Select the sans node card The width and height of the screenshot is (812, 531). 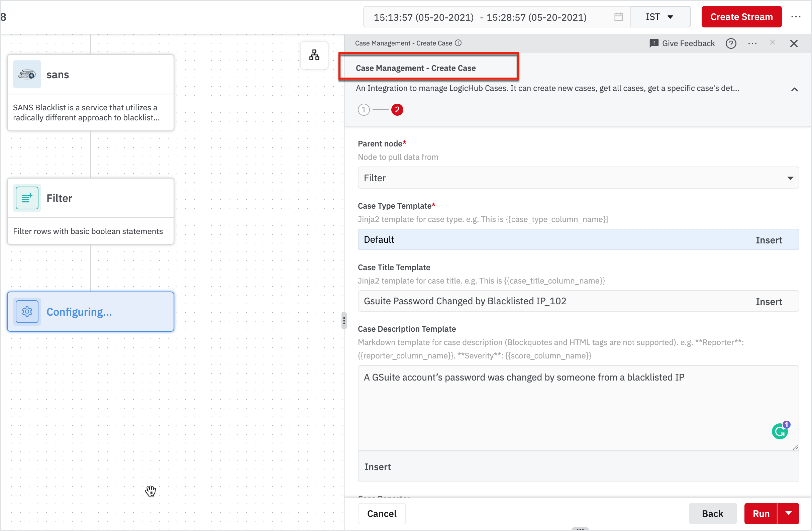[x=90, y=92]
